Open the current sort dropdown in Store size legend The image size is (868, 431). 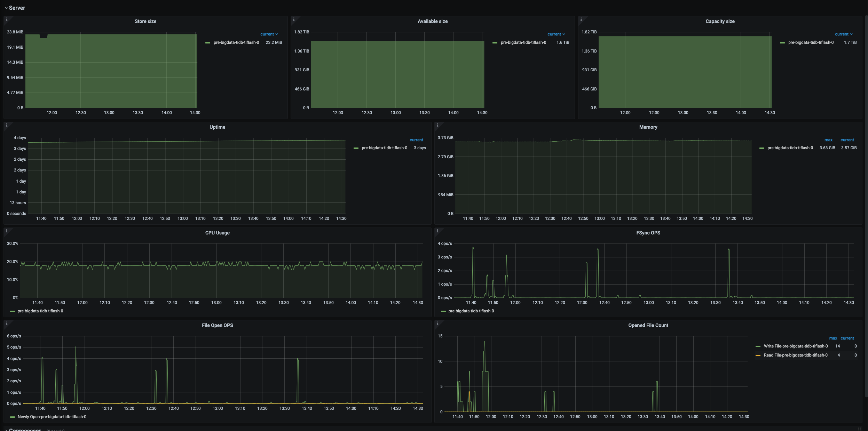click(x=269, y=34)
